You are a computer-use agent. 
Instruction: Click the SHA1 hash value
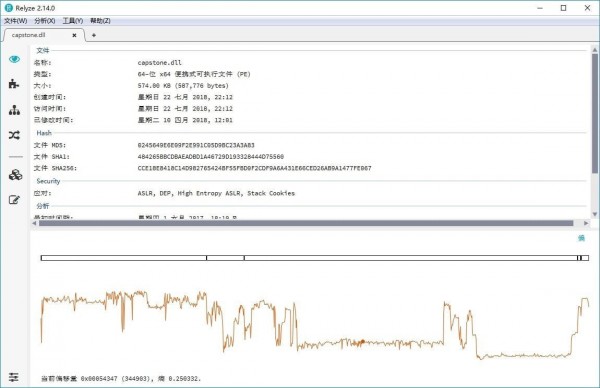tap(211, 157)
